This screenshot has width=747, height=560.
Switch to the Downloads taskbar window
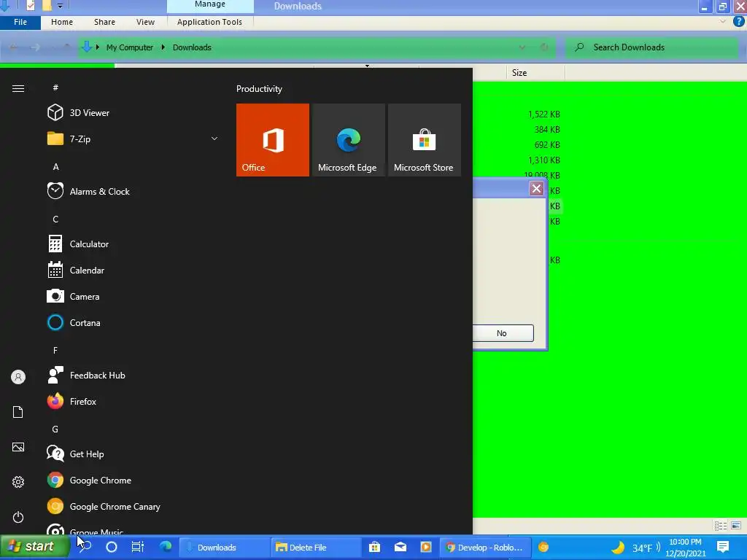(x=224, y=547)
